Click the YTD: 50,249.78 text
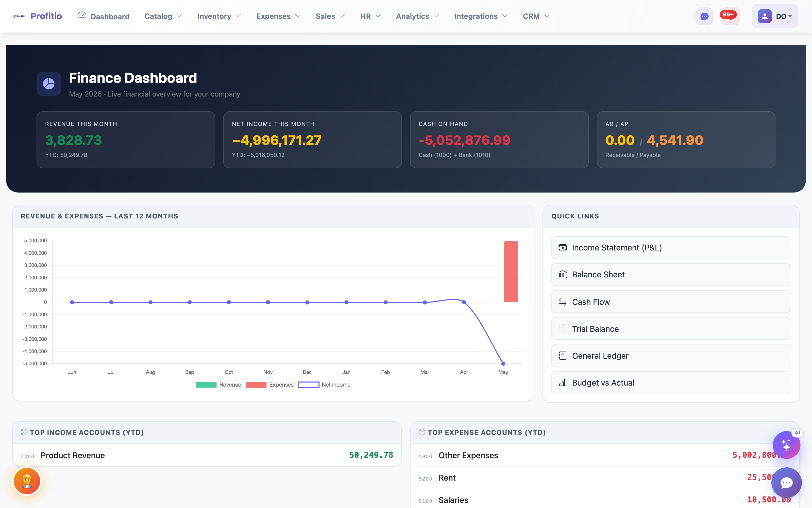This screenshot has width=812, height=508. click(66, 155)
